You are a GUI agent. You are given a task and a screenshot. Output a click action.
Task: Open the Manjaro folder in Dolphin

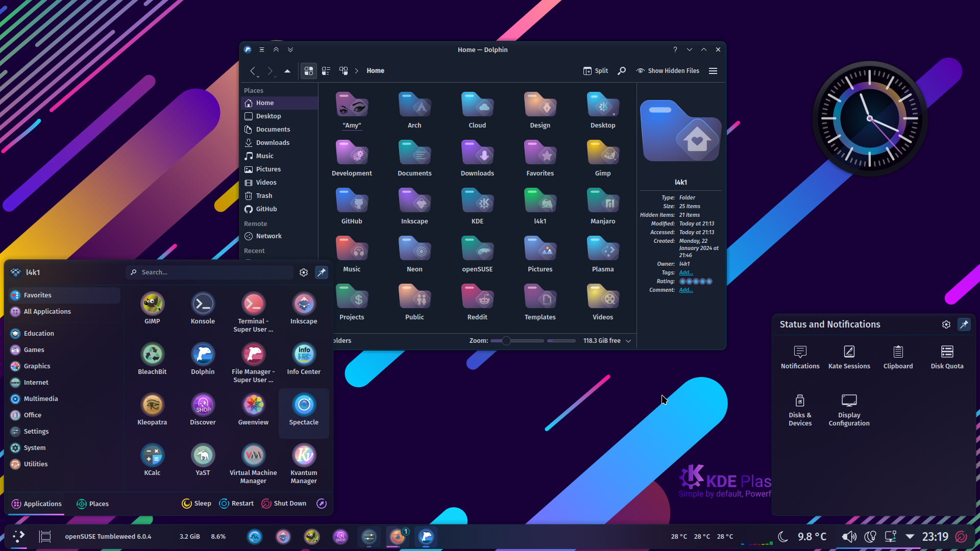click(x=603, y=206)
